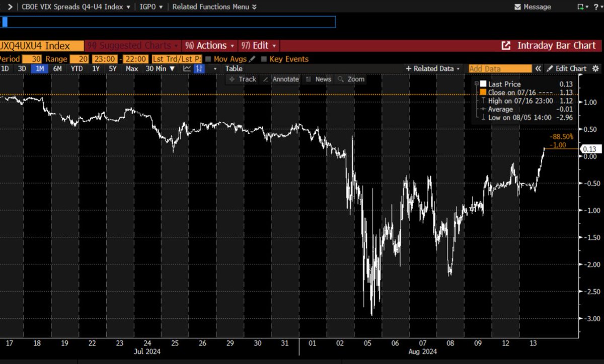Click the Intraday Bar Chart title

[556, 45]
